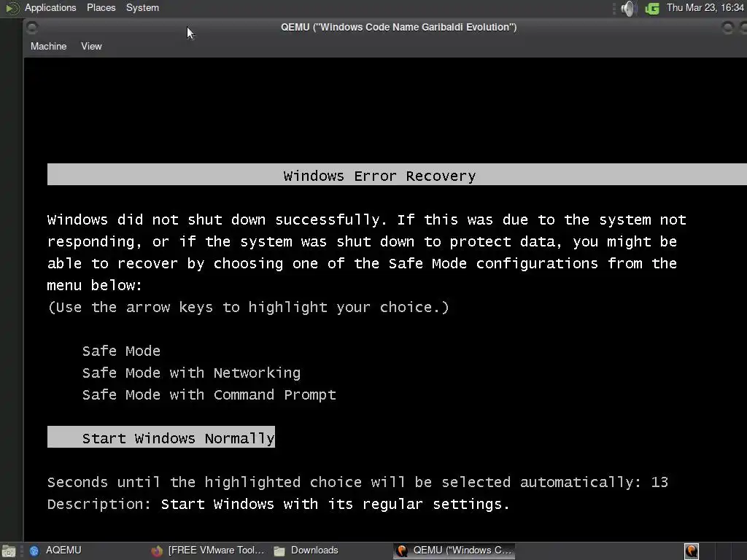This screenshot has height=560, width=747.
Task: Click the green G tray icon
Action: 651,8
